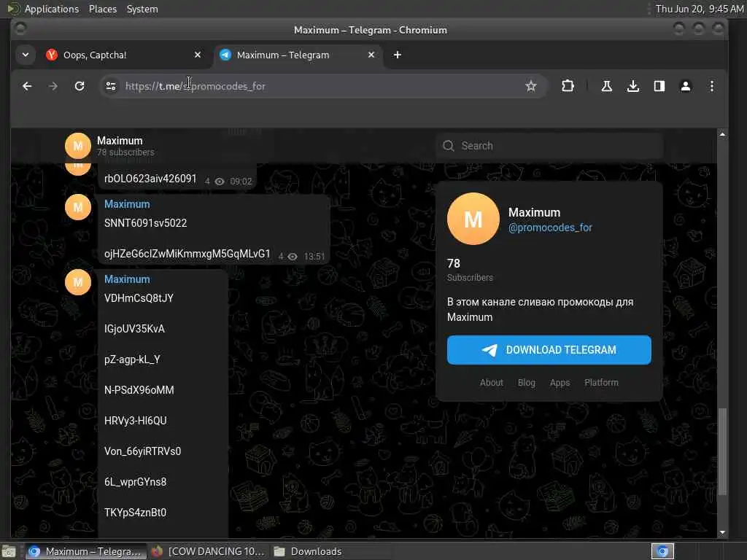Click the channel Search field

[549, 146]
